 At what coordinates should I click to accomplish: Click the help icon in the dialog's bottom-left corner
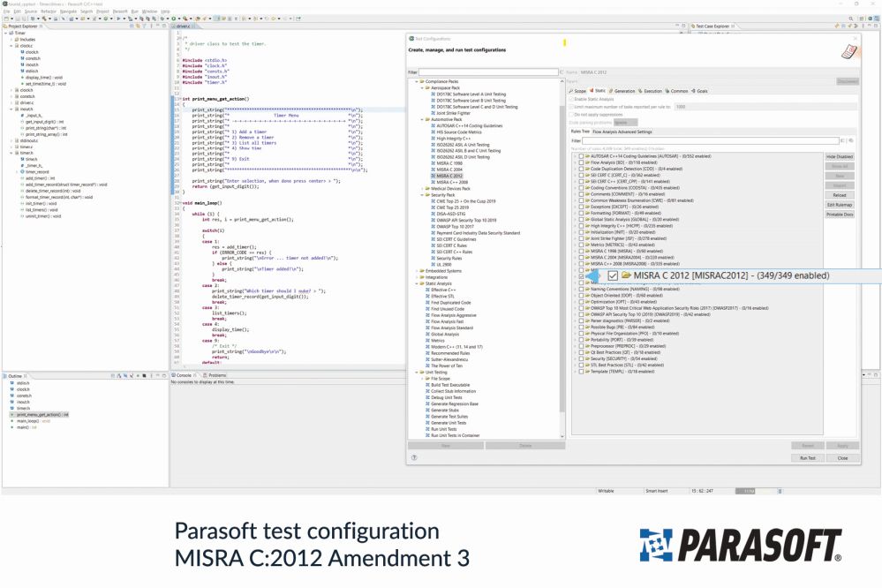click(x=414, y=457)
